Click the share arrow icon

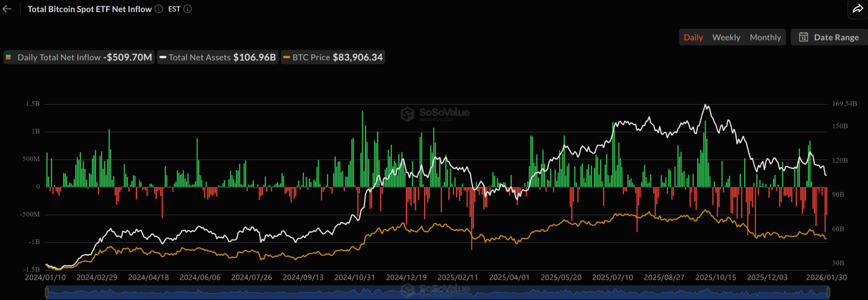857,9
